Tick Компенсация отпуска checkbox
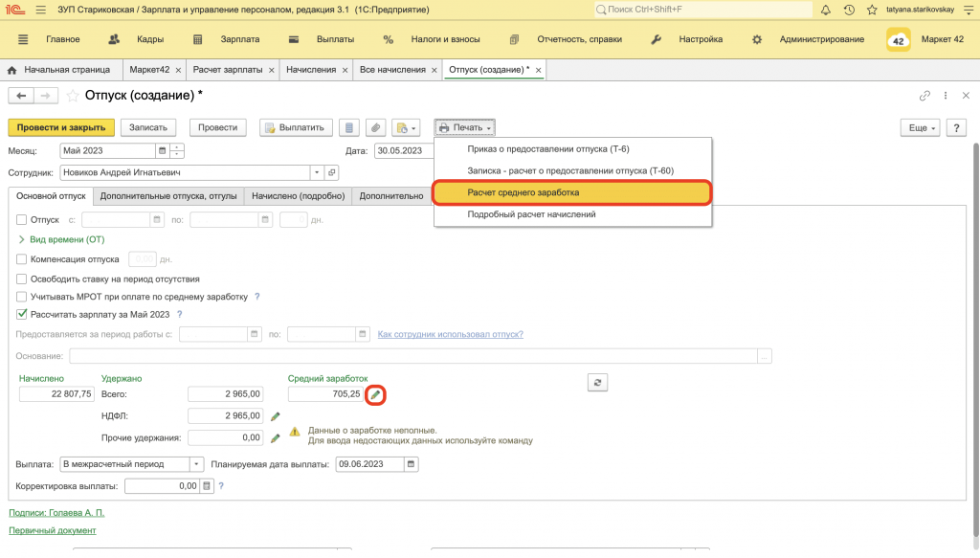 22,259
